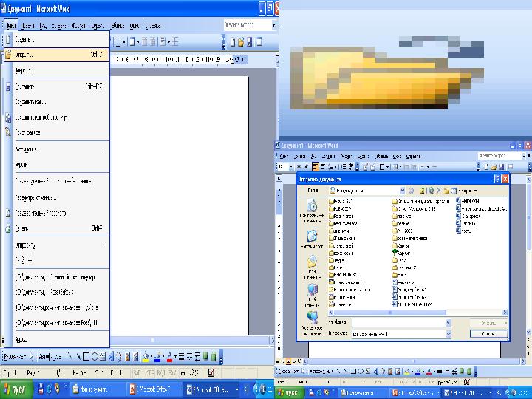Select My Recent Documents place in Open dialog

[x=312, y=211]
